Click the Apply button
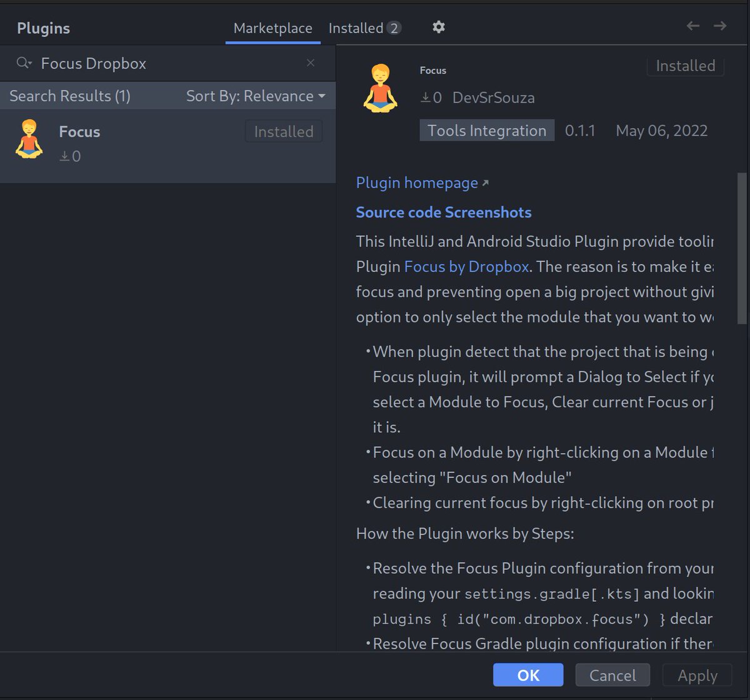Image resolution: width=750 pixels, height=700 pixels. pyautogui.click(x=697, y=676)
